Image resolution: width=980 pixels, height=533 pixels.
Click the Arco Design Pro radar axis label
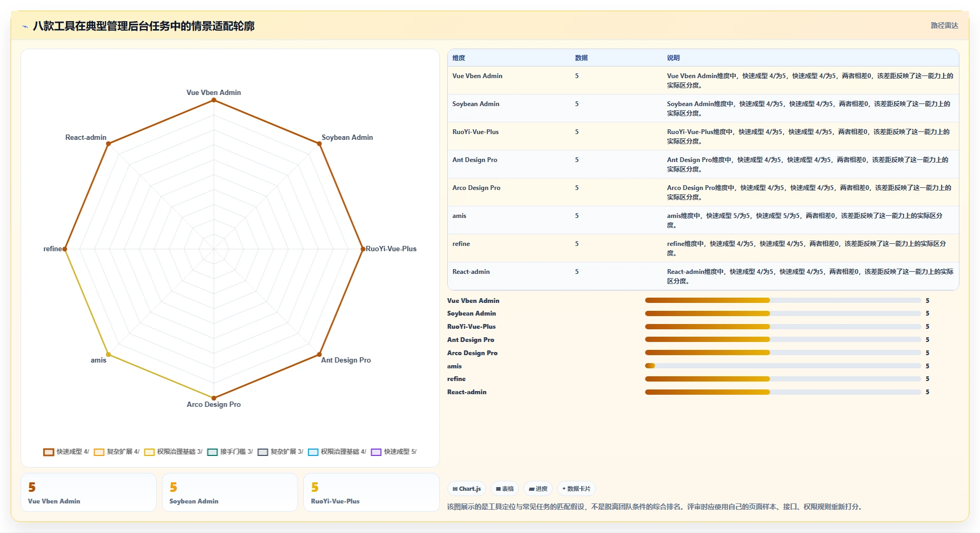click(214, 404)
